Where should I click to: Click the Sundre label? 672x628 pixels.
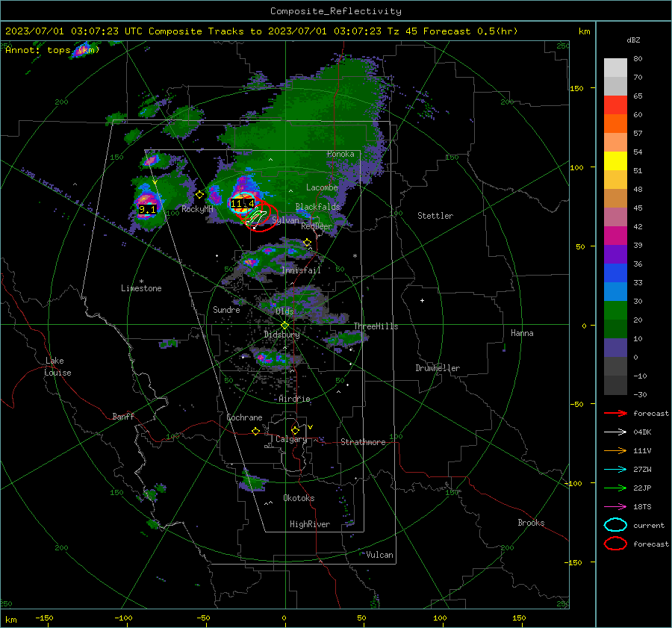point(226,310)
